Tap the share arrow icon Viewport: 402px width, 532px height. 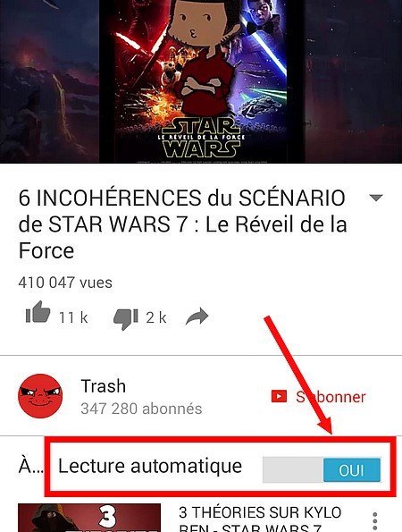click(x=197, y=317)
